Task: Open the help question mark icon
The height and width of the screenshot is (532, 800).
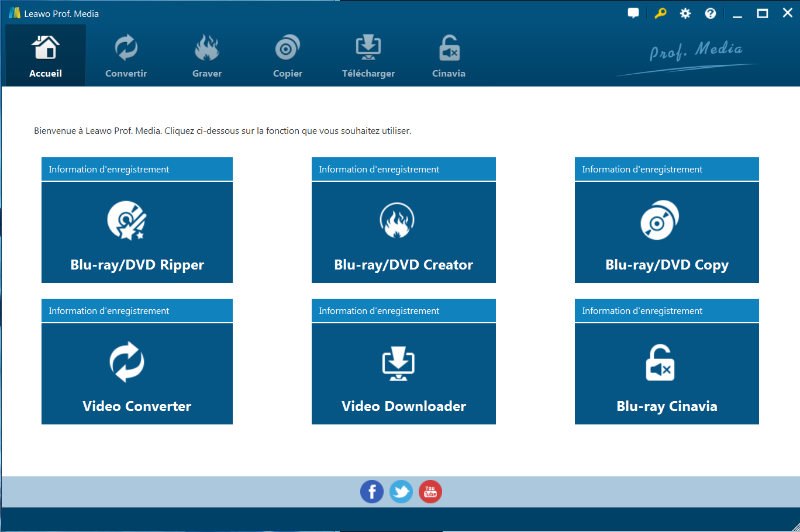Action: click(711, 13)
